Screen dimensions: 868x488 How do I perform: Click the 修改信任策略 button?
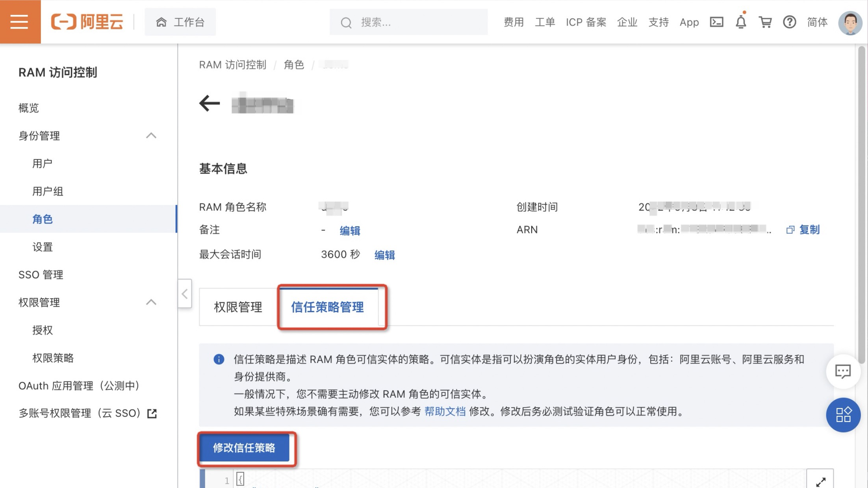click(244, 448)
